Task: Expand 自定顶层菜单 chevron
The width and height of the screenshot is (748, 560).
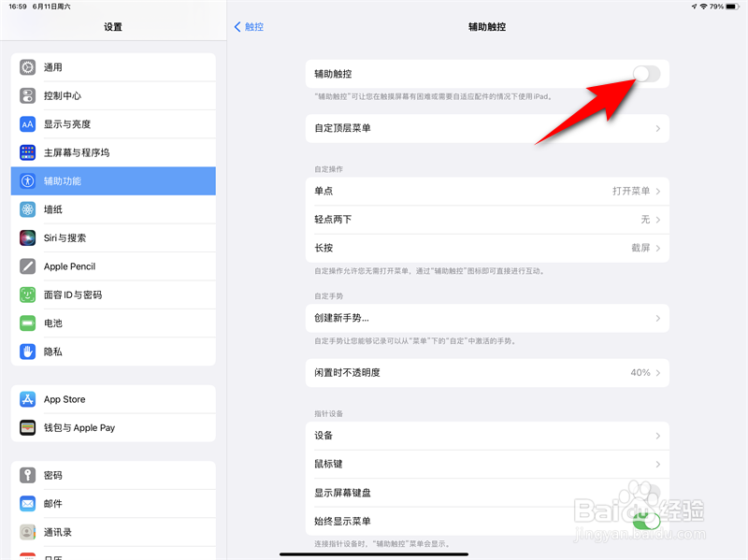Action: click(x=658, y=128)
